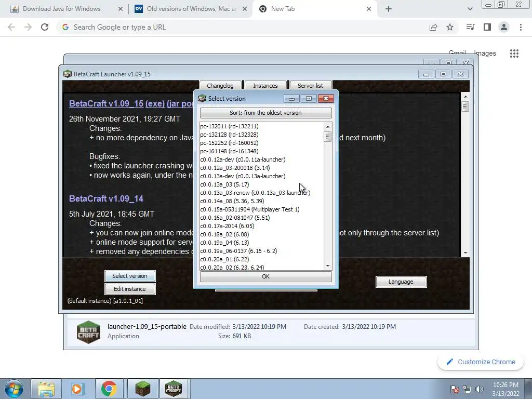Click Action Center flag tray icon

point(455,389)
